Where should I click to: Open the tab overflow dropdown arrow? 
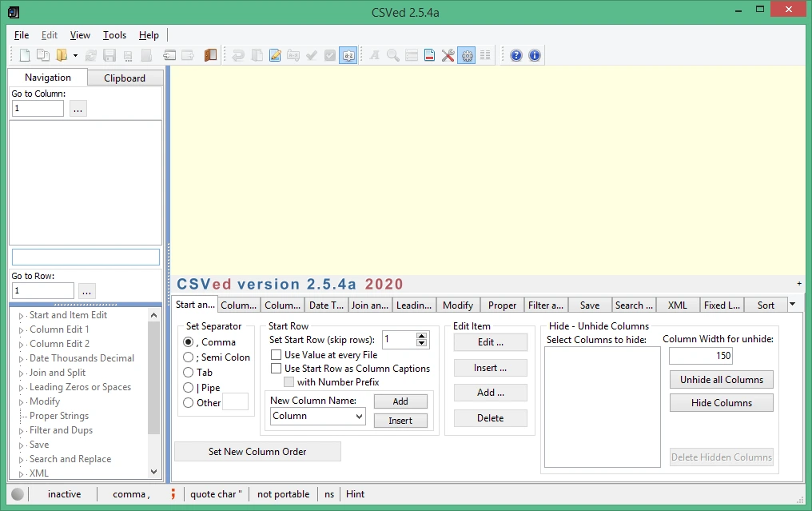tap(792, 304)
